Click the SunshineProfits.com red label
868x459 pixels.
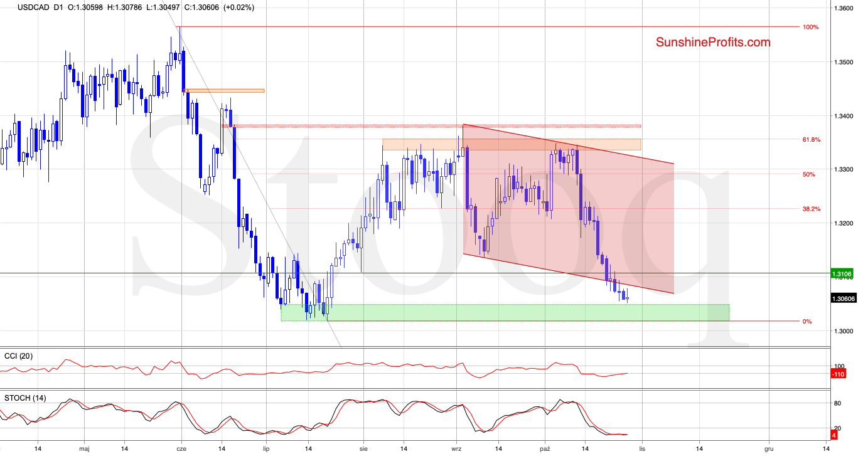pos(713,42)
